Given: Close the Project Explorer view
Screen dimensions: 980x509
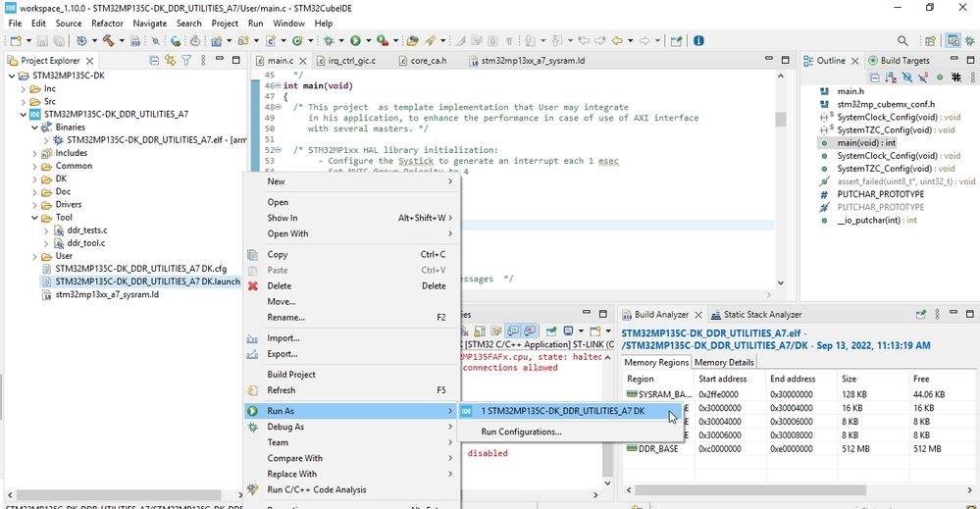Looking at the screenshot, I should coord(90,61).
